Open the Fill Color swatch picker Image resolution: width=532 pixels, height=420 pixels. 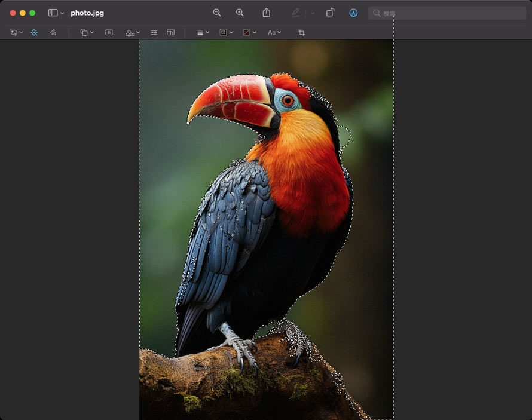[249, 32]
